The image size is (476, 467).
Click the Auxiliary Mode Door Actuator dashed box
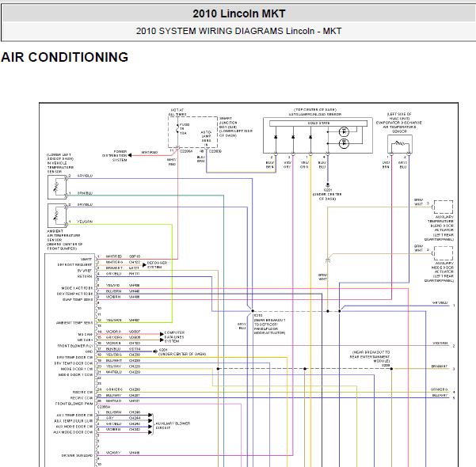[444, 253]
